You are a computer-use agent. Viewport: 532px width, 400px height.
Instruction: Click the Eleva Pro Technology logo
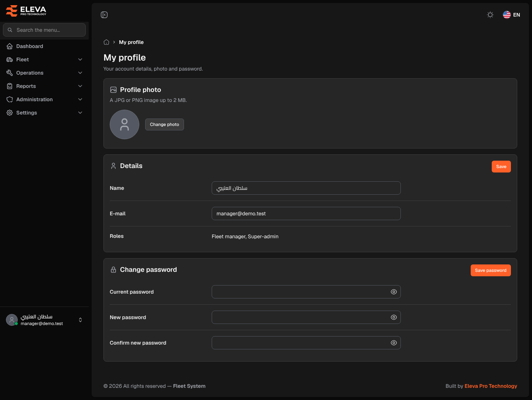pos(26,11)
